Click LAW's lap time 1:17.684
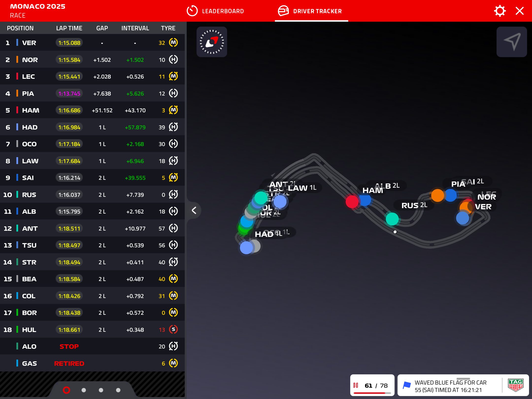 point(69,161)
